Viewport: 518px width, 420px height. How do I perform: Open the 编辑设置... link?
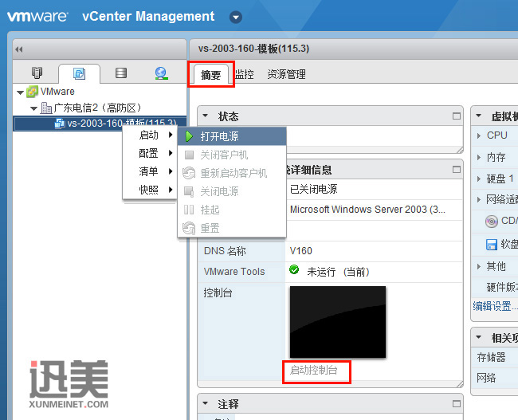[495, 306]
